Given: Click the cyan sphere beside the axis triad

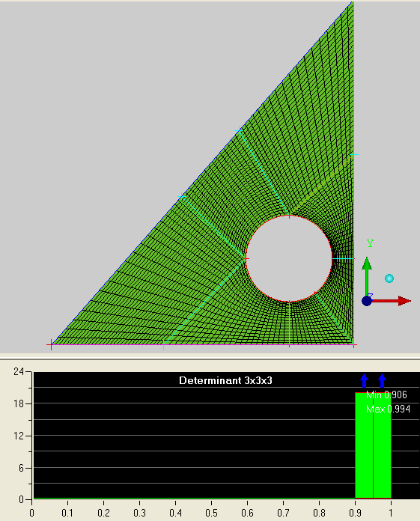Looking at the screenshot, I should 389,278.
